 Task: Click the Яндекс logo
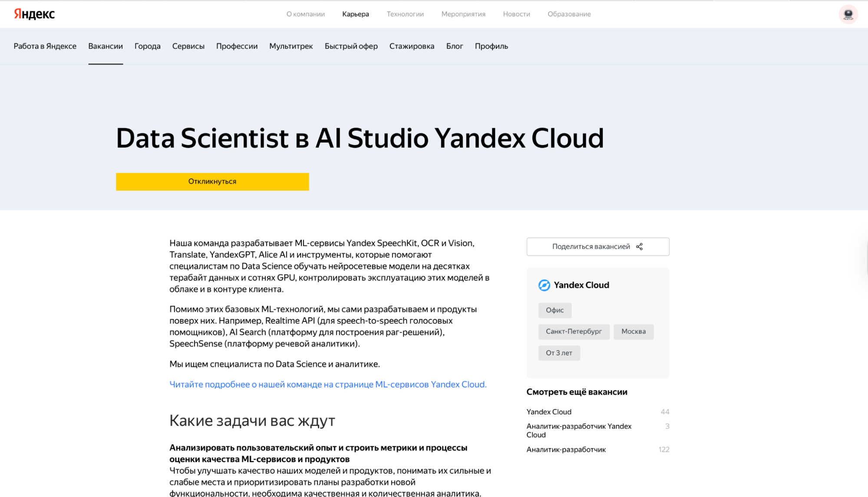coord(34,14)
